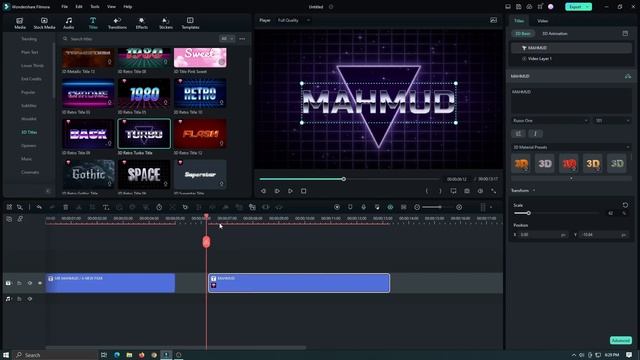Open the Help menu
This screenshot has height=360, width=640.
[127, 7]
